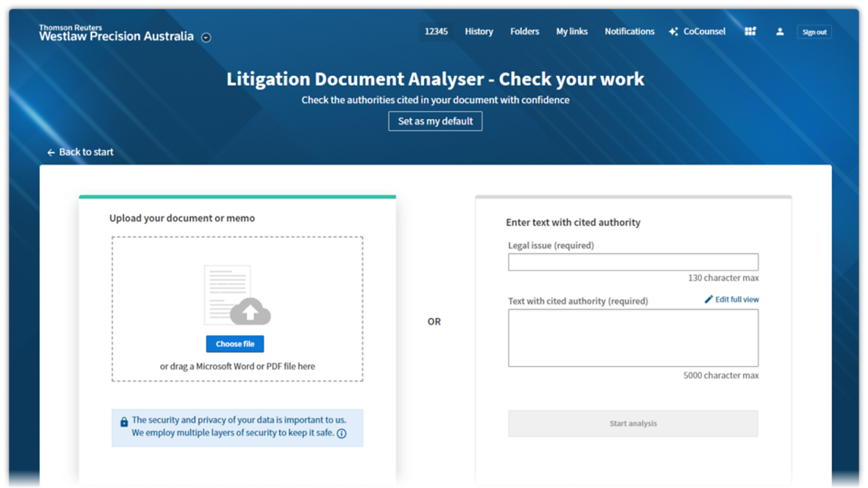Open the History menu
The image size is (868, 488).
point(479,31)
